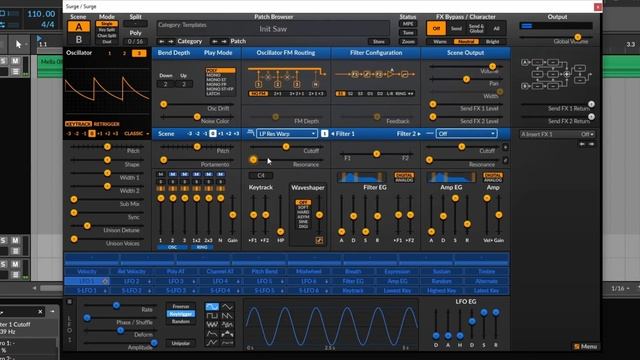This screenshot has height=360, width=640.
Task: Click the Filter 2 link dash icon
Action: click(429, 133)
